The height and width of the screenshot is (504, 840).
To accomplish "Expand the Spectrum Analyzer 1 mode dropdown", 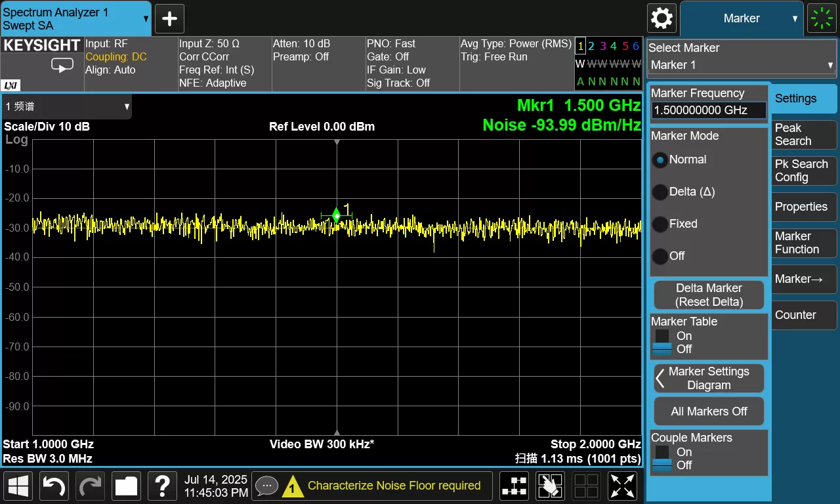I will coord(75,18).
